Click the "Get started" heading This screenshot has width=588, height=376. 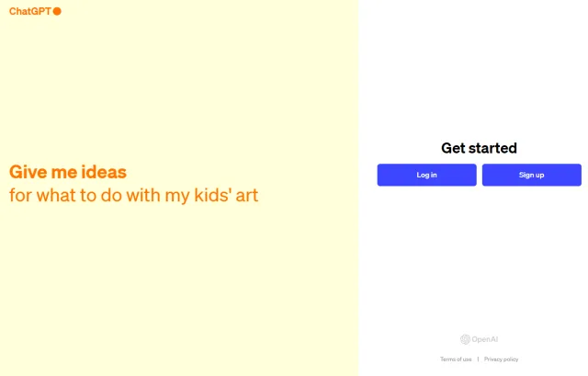pyautogui.click(x=479, y=148)
